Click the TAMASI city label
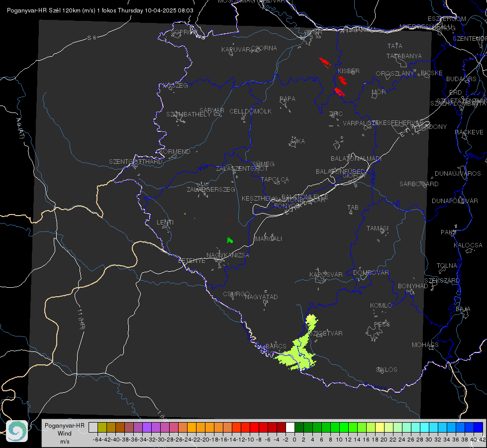487x448 pixels. (x=378, y=228)
